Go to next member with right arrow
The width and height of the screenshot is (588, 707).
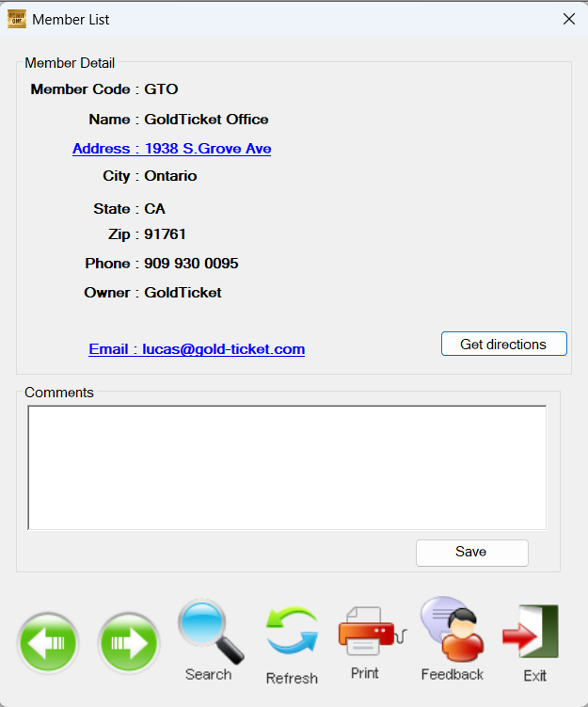pos(129,643)
